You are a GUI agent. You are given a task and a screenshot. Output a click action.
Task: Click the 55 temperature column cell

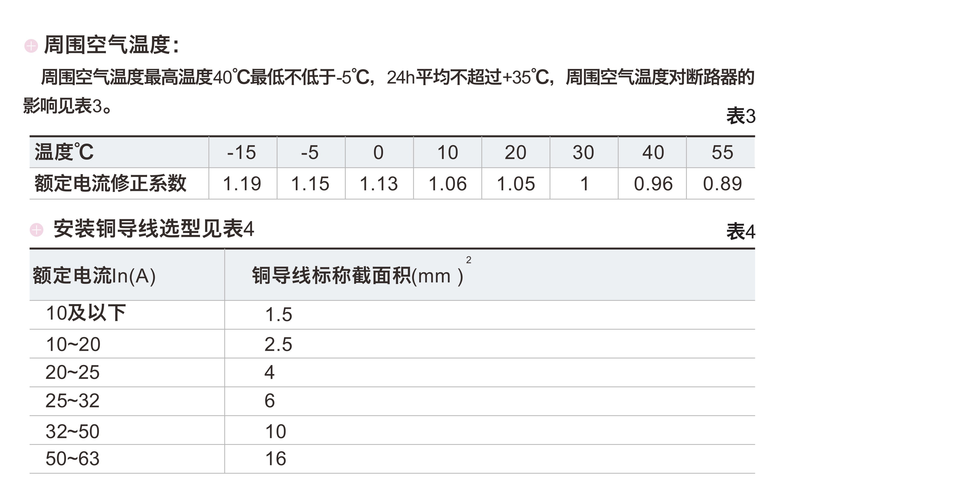pyautogui.click(x=722, y=152)
